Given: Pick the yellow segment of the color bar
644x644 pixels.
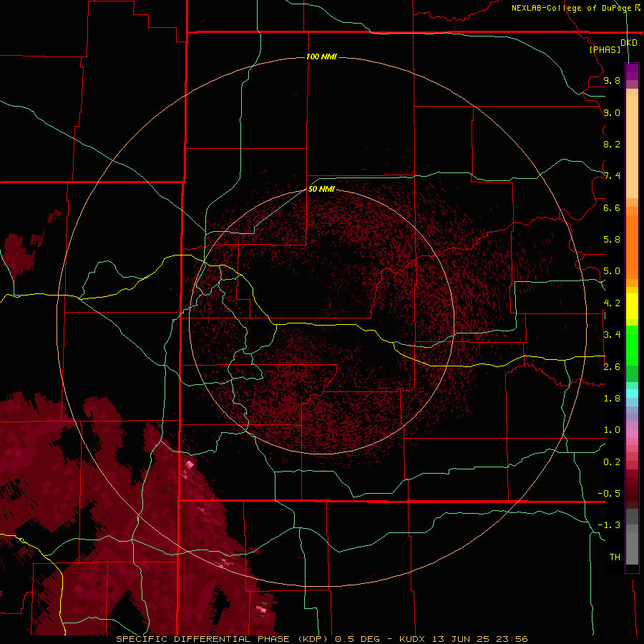Looking at the screenshot, I should [x=632, y=306].
